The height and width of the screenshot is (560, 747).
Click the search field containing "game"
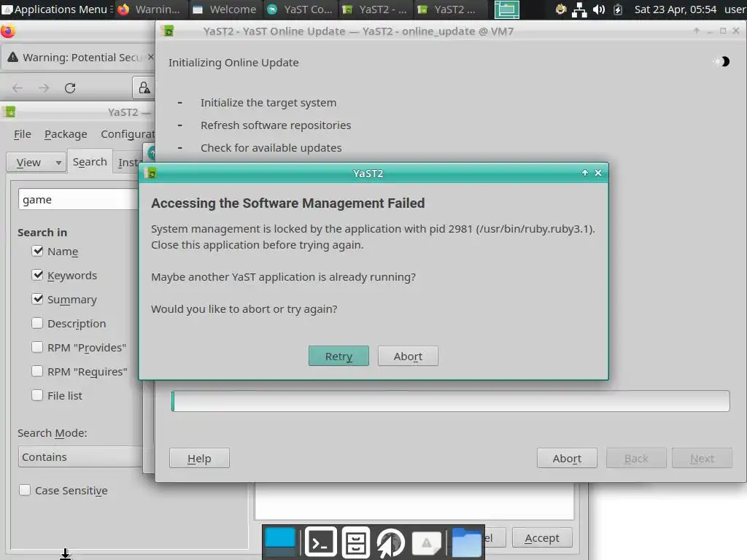[79, 200]
